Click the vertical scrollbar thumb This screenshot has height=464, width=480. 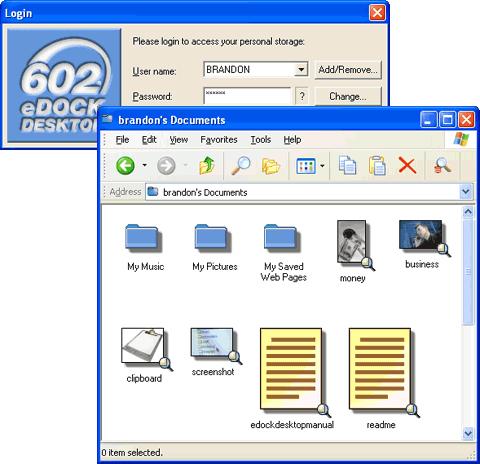coord(468,271)
